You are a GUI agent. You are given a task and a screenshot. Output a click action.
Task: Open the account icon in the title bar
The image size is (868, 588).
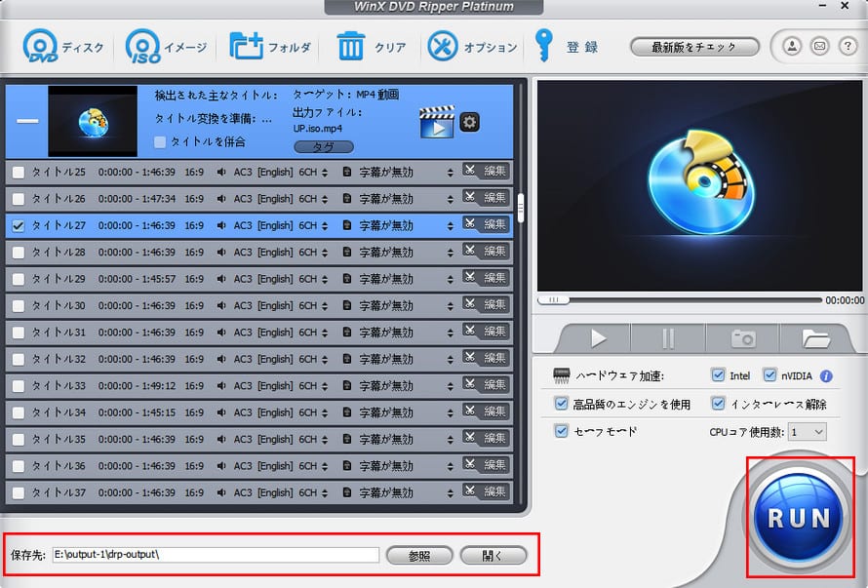click(791, 46)
